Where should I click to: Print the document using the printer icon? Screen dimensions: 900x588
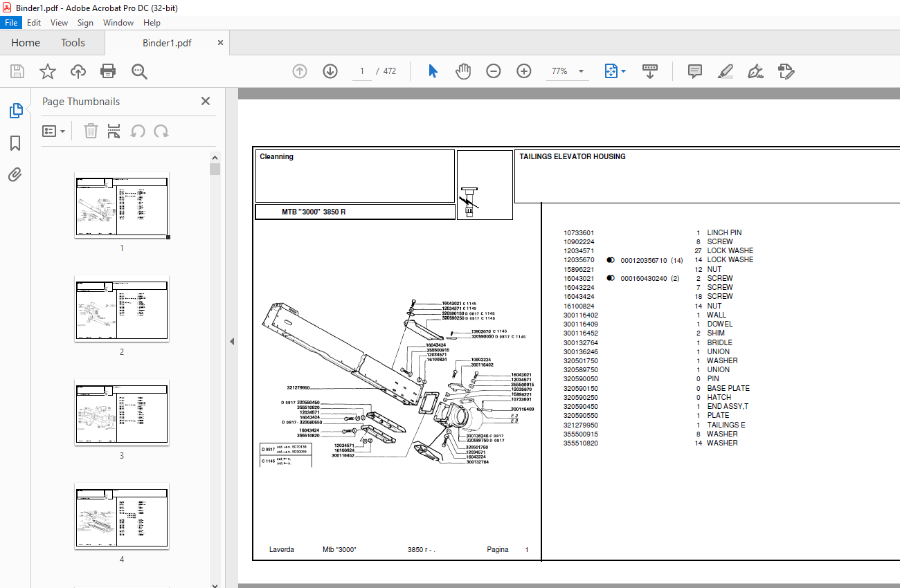click(108, 71)
